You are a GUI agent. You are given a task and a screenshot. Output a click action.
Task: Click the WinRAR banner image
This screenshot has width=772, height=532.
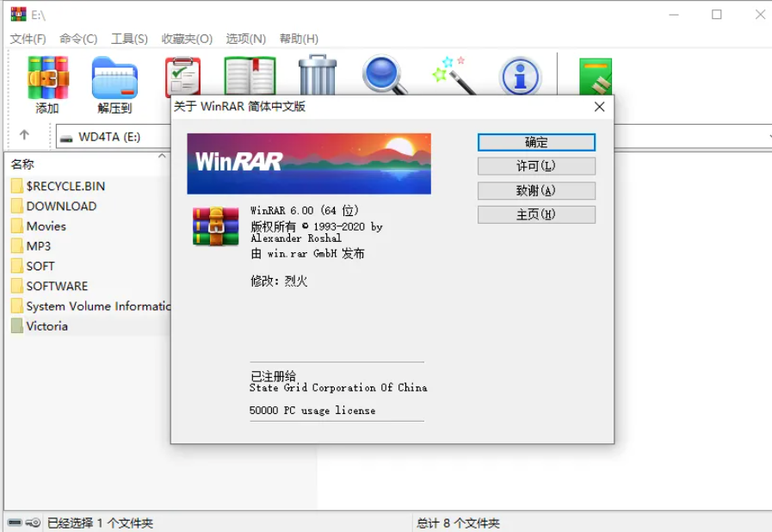[309, 164]
